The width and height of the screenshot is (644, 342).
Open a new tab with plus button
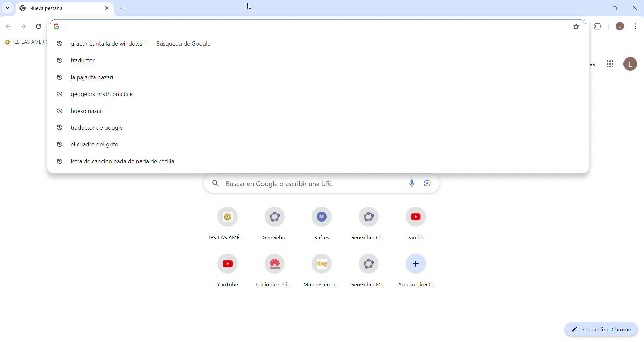coord(122,8)
